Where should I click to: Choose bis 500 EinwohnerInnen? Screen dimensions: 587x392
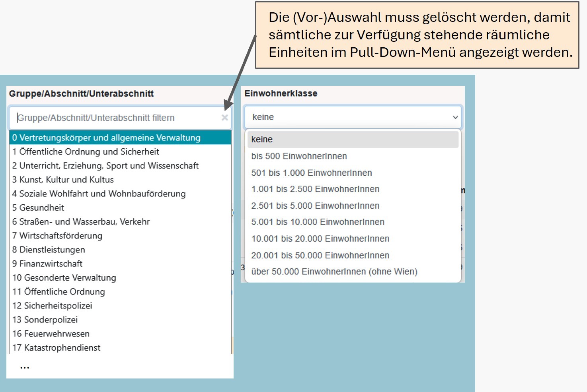tap(299, 156)
